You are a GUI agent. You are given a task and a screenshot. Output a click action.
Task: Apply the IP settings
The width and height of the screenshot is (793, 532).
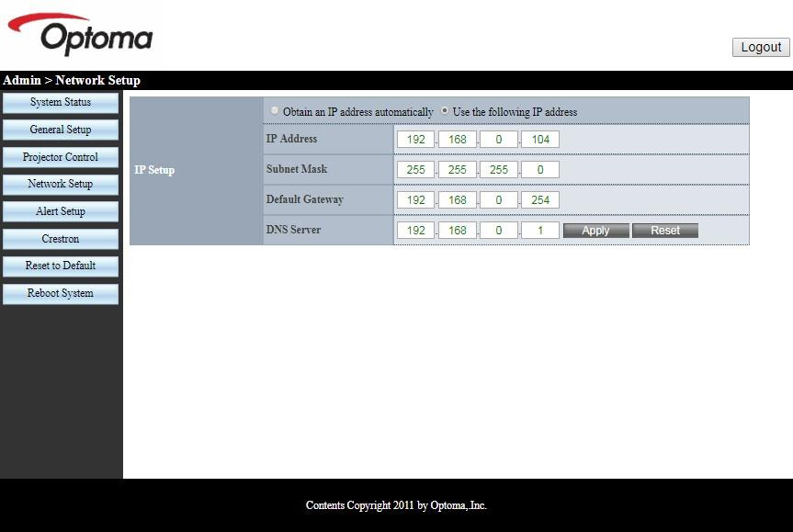coord(595,231)
